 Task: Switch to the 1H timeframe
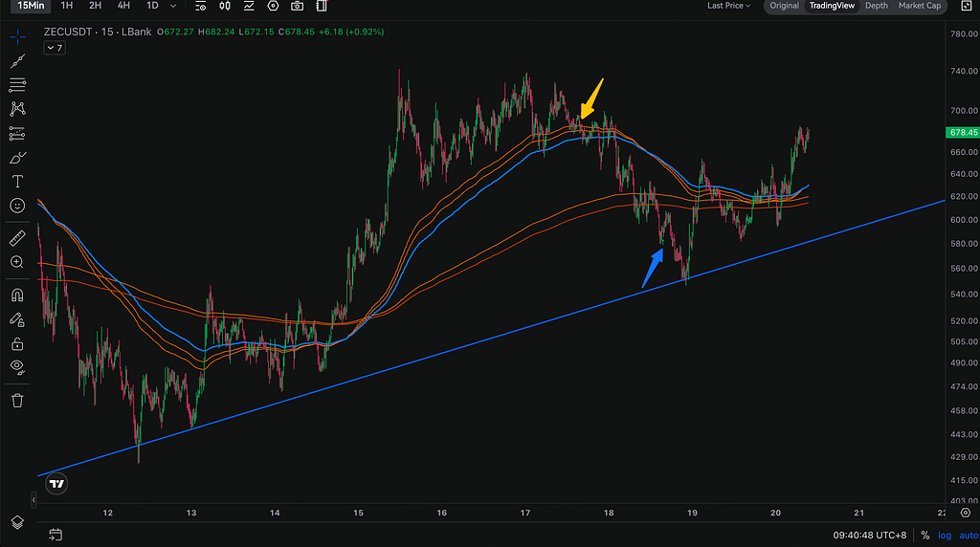click(x=67, y=6)
